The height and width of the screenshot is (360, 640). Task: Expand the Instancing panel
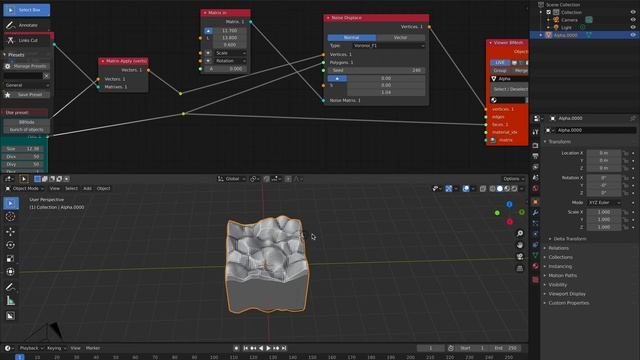[560, 267]
